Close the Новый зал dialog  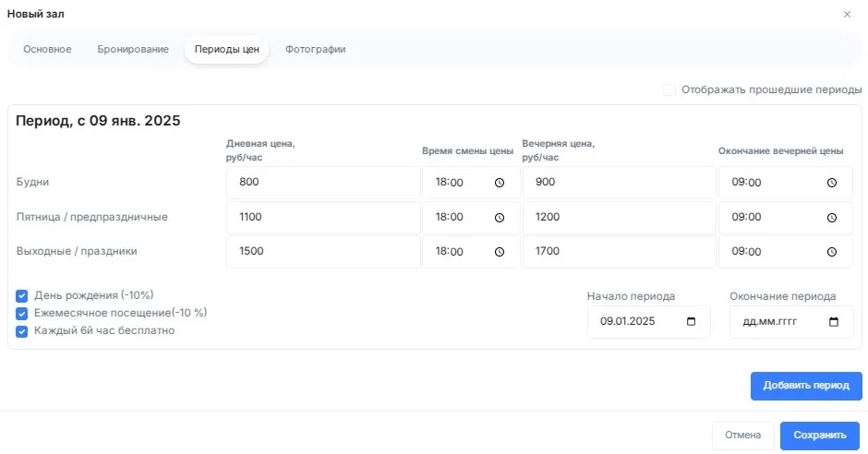(x=847, y=15)
